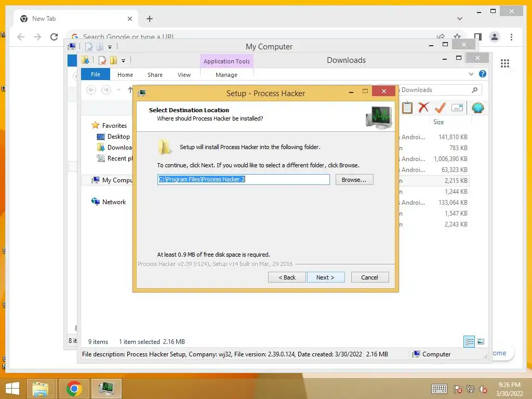Open a new Chrome tab
The image size is (532, 399).
150,19
